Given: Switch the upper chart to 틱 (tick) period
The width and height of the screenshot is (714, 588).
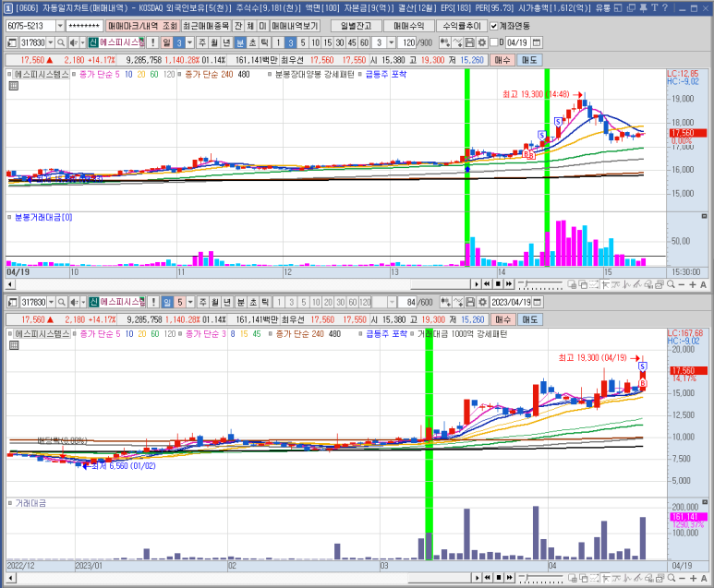Looking at the screenshot, I should (x=265, y=42).
